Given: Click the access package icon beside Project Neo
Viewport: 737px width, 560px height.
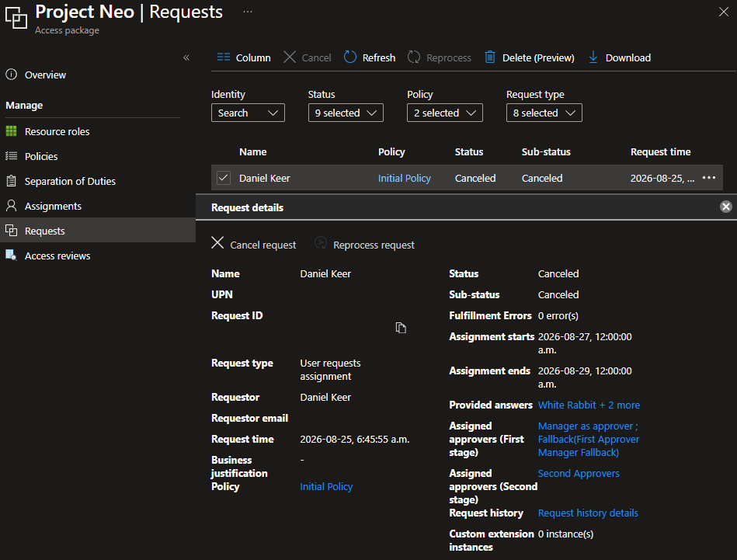Looking at the screenshot, I should tap(16, 17).
